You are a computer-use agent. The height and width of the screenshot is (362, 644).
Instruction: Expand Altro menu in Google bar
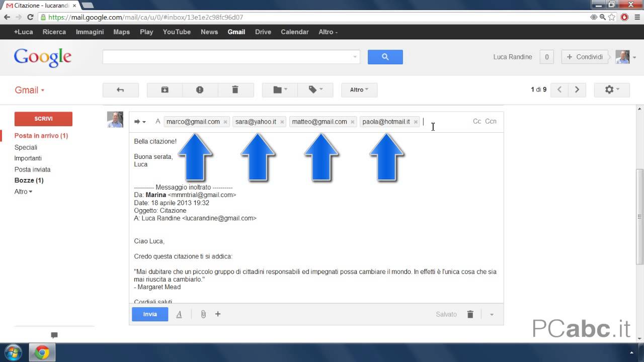[x=328, y=32]
